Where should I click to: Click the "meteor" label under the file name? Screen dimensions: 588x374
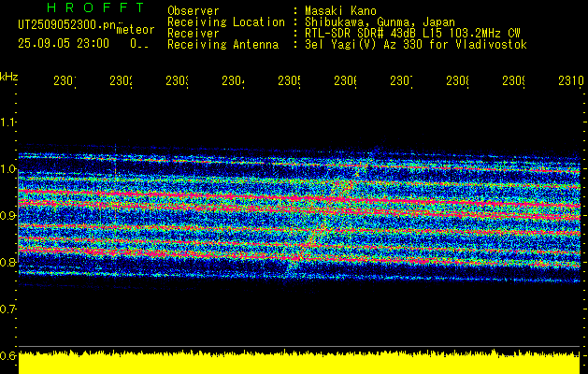pos(136,30)
